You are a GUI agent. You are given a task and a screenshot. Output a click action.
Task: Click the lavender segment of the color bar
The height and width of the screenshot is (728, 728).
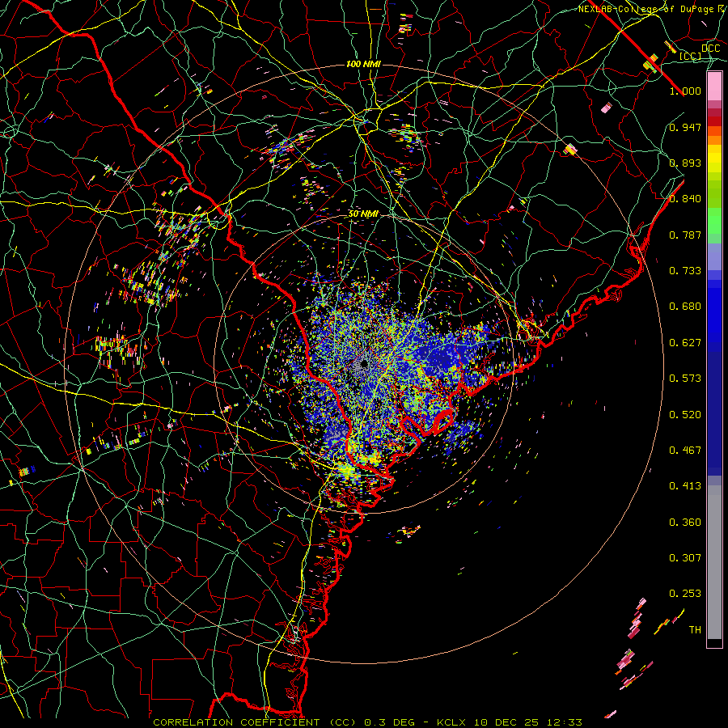[714, 256]
